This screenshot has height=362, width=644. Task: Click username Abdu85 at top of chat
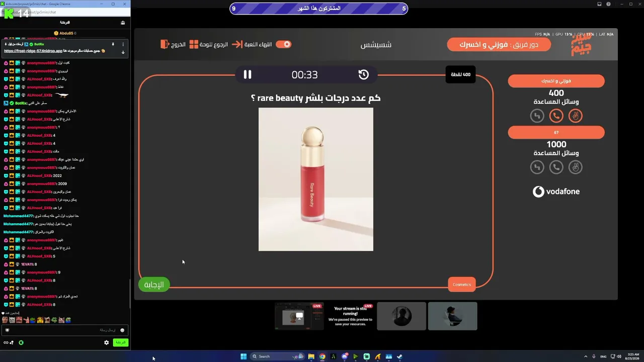point(66,33)
